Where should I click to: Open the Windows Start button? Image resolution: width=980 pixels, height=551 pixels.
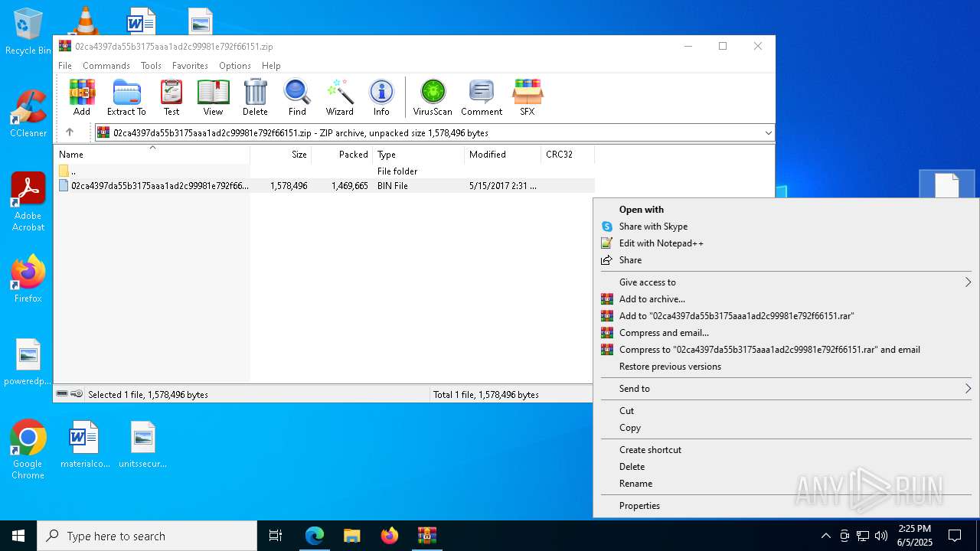[x=18, y=536]
